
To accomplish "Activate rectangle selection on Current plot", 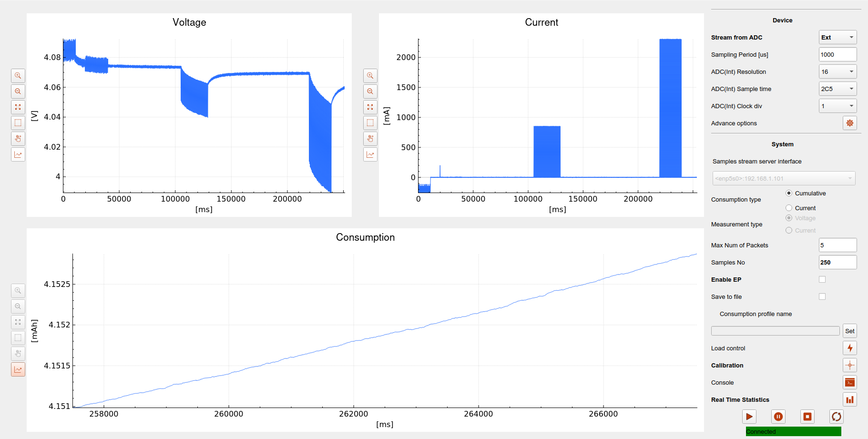I will [x=370, y=123].
